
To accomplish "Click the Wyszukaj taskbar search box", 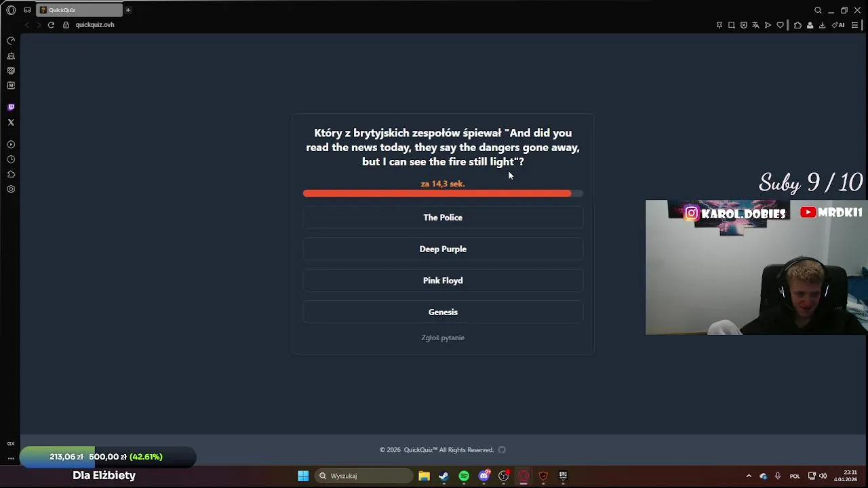I will point(364,476).
